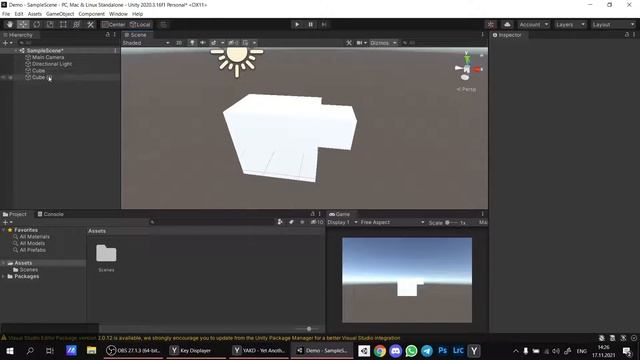Toggle pivot mode with the Center button
The image size is (640, 360).
[113, 24]
